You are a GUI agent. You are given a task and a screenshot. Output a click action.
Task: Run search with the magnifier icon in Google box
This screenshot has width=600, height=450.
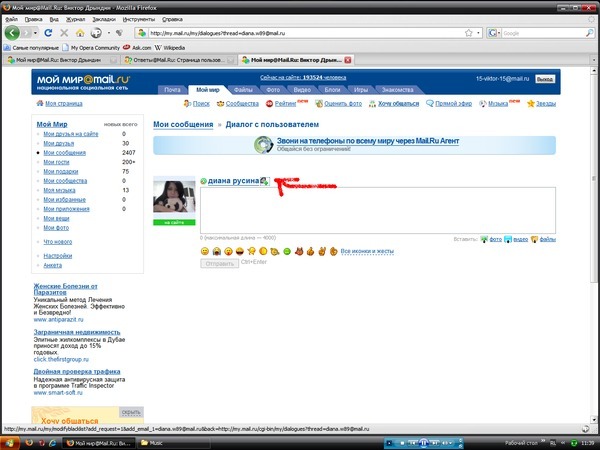point(589,33)
